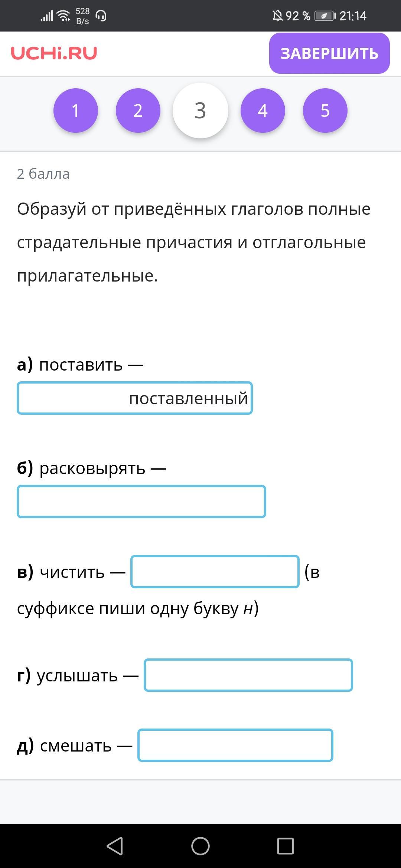Click the answer field for услышать
The width and height of the screenshot is (401, 868).
click(248, 675)
